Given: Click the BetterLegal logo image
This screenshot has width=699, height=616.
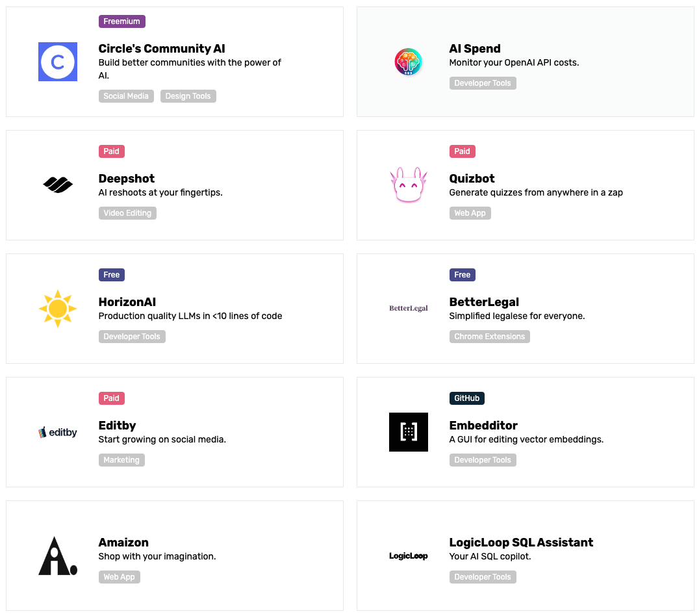Looking at the screenshot, I should pyautogui.click(x=409, y=309).
